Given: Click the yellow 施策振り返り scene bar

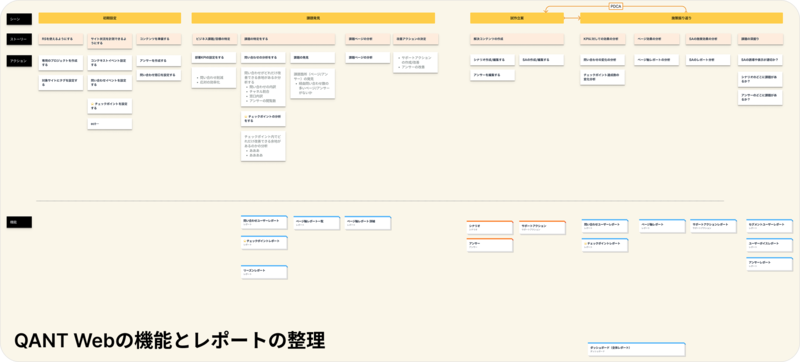Looking at the screenshot, I should point(681,18).
